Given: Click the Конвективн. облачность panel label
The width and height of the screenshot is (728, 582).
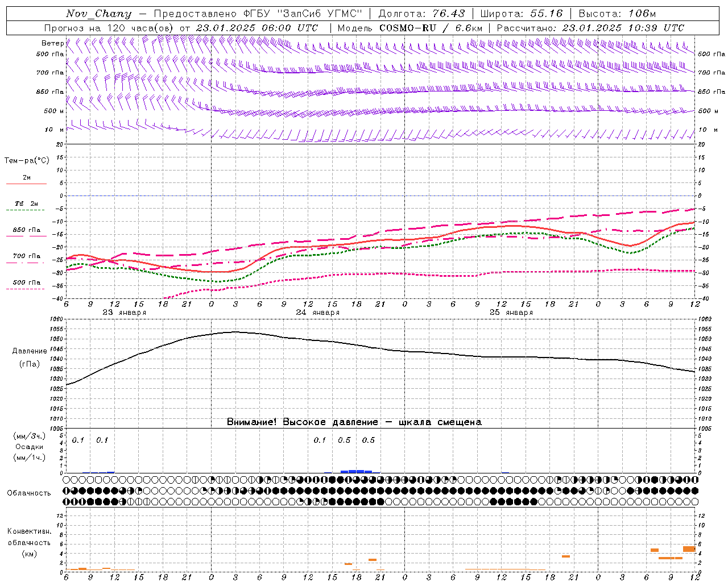Looking at the screenshot, I should pos(29,537).
